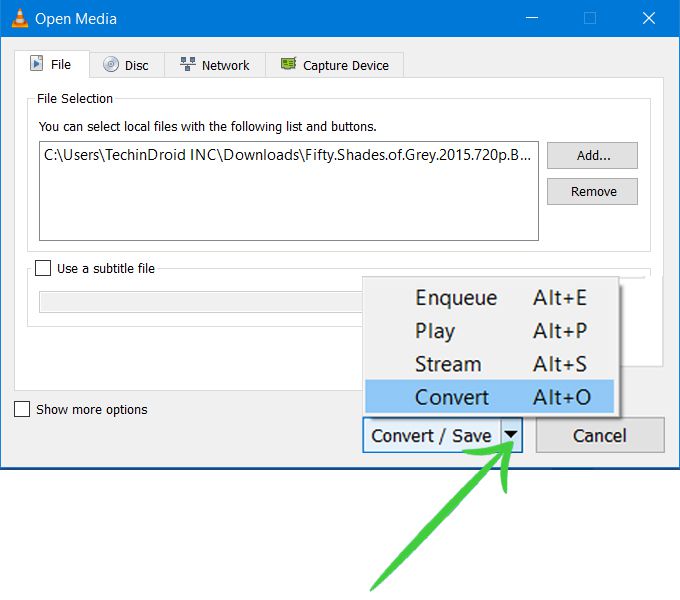
Task: Select the File tab play icon
Action: coord(37,64)
